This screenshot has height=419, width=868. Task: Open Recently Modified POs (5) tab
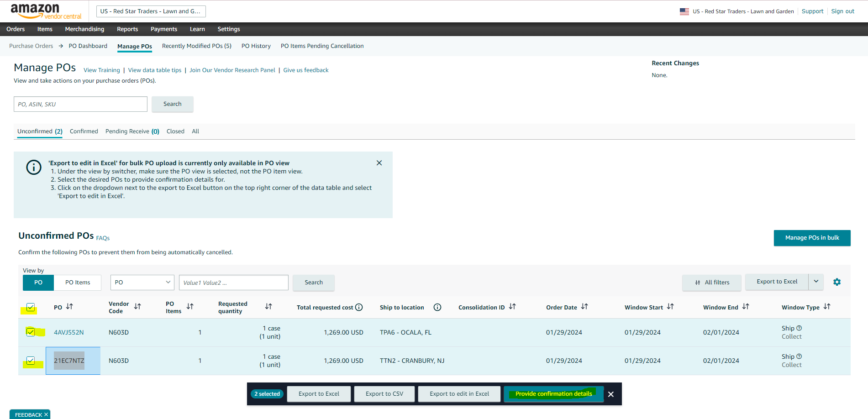(x=197, y=46)
